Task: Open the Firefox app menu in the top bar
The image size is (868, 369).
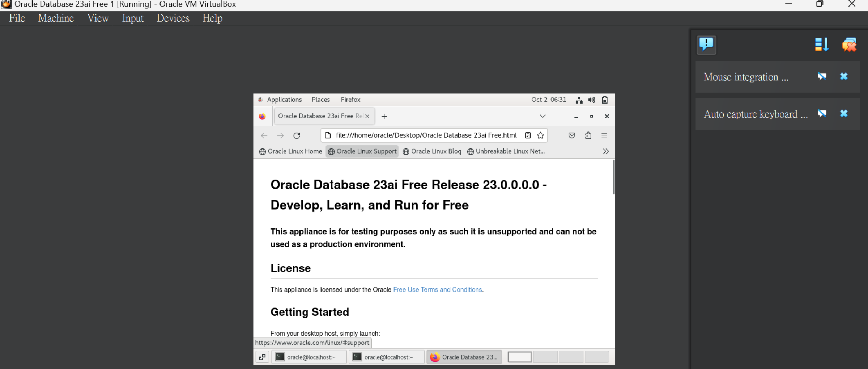Action: [350, 100]
